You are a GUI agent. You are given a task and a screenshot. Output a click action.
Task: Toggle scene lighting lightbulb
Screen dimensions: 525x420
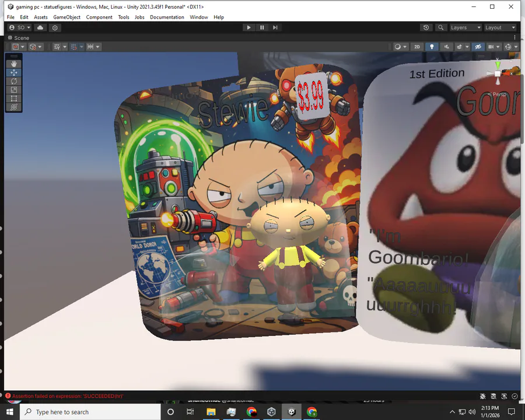(432, 47)
